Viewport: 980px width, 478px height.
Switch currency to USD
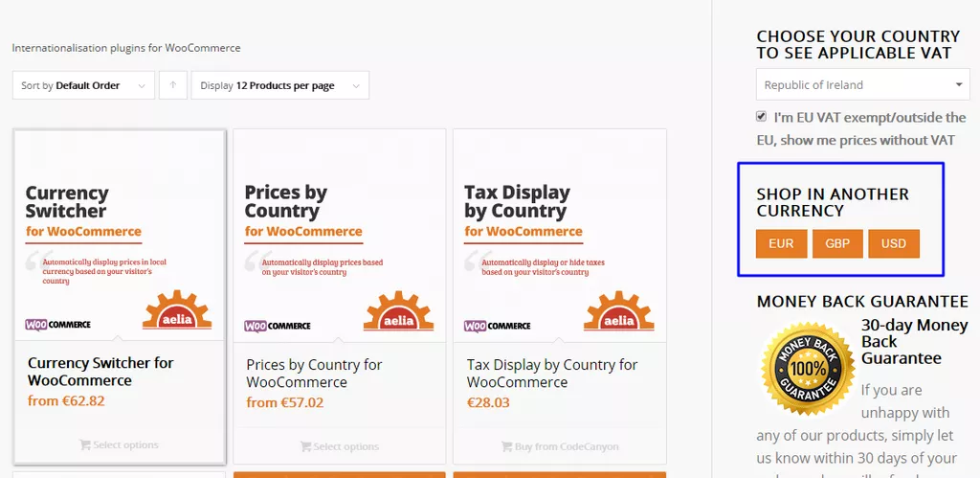894,243
